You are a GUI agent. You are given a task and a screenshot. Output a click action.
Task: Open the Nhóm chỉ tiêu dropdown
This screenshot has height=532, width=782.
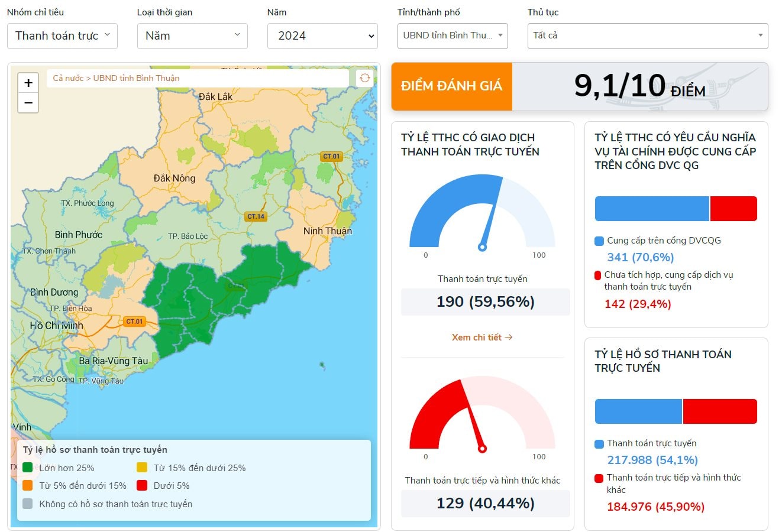pos(62,36)
